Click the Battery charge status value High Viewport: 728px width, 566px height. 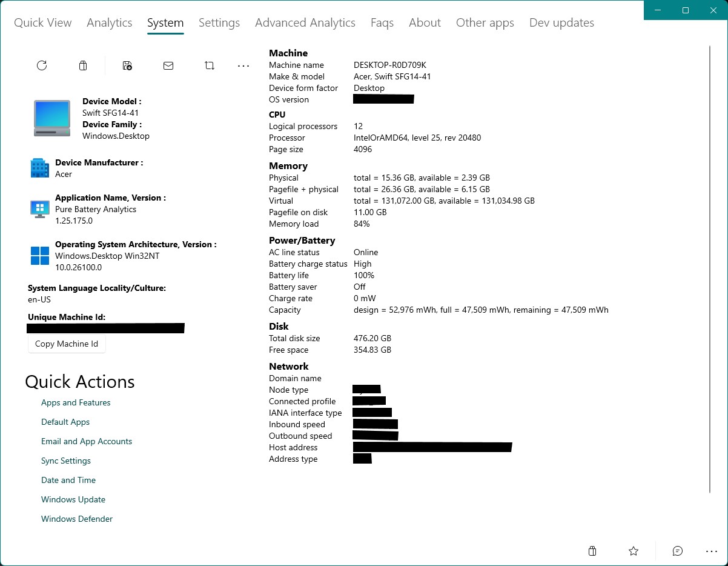(x=363, y=264)
